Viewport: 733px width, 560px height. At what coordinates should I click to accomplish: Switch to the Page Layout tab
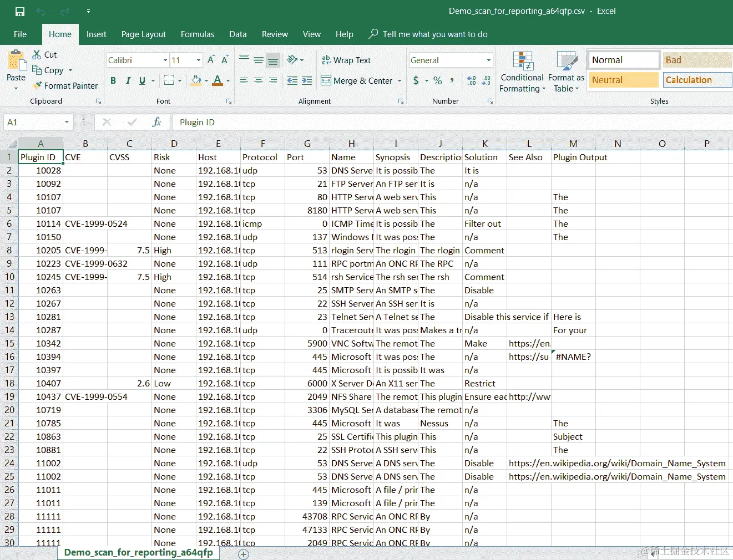144,34
